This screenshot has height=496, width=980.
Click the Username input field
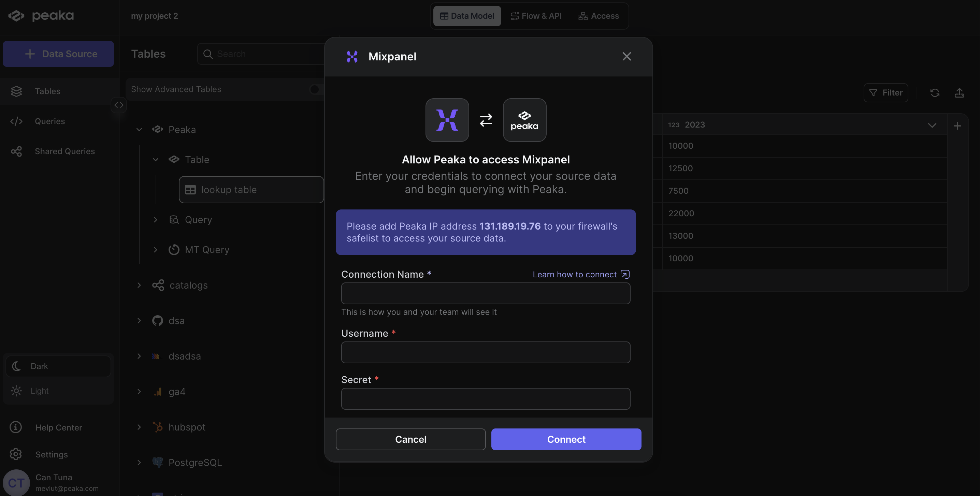coord(486,352)
